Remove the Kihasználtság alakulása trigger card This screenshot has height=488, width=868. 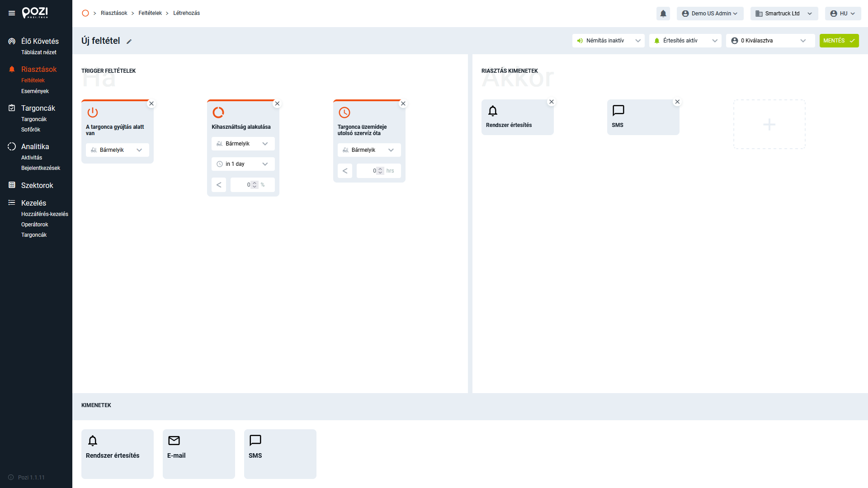[x=277, y=103]
